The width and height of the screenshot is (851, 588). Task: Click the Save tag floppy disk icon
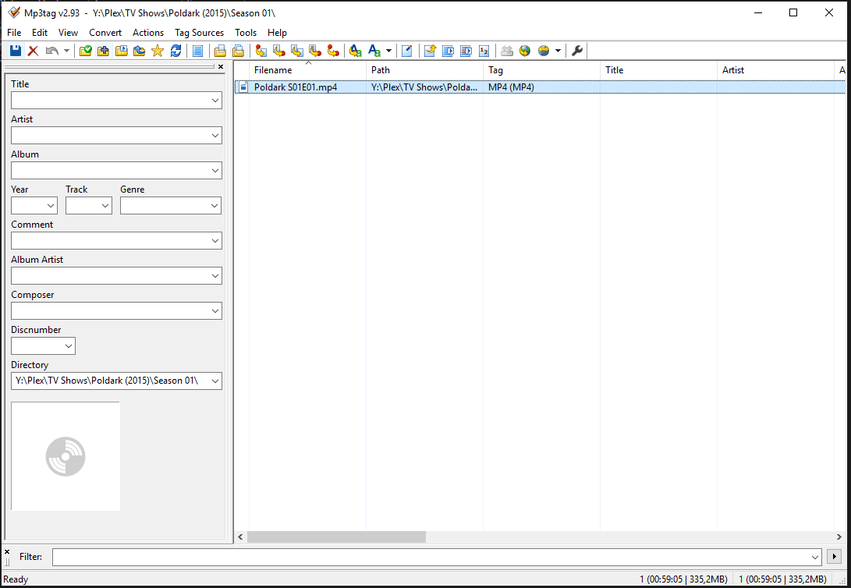click(x=15, y=50)
